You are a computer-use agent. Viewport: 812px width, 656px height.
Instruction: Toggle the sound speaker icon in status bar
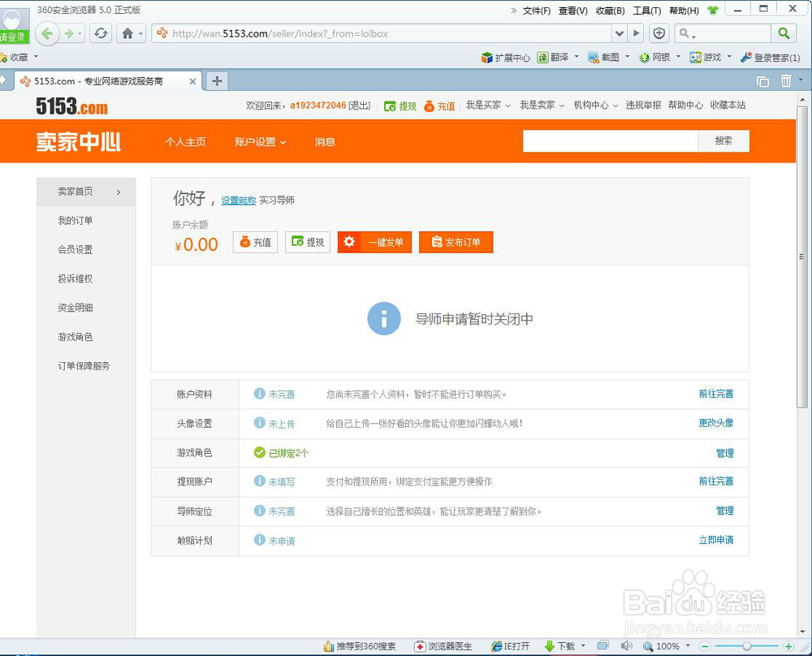[x=627, y=645]
